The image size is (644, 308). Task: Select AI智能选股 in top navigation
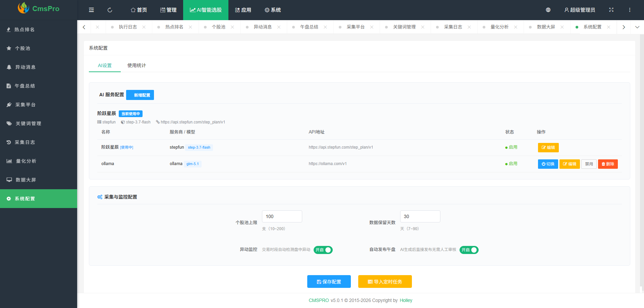tap(206, 10)
